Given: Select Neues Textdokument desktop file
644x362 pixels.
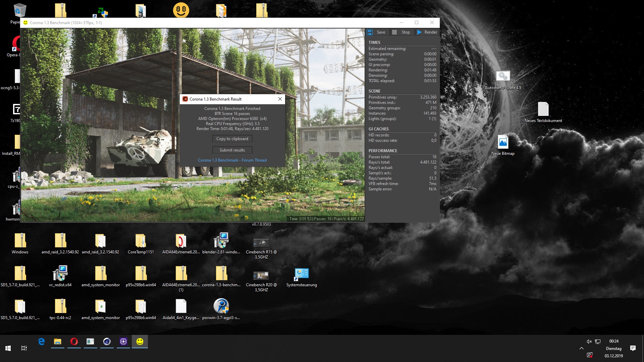Looking at the screenshot, I should (543, 109).
